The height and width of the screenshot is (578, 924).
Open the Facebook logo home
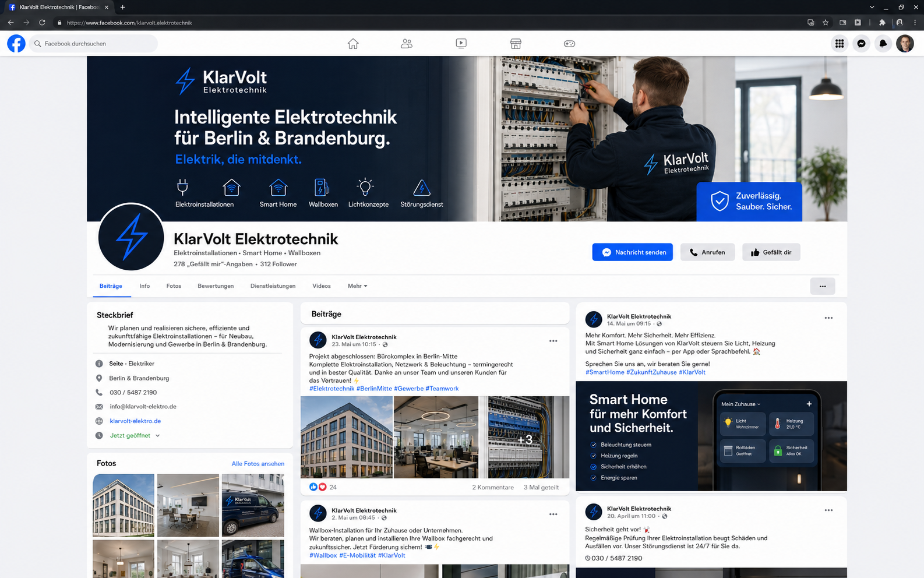(16, 44)
